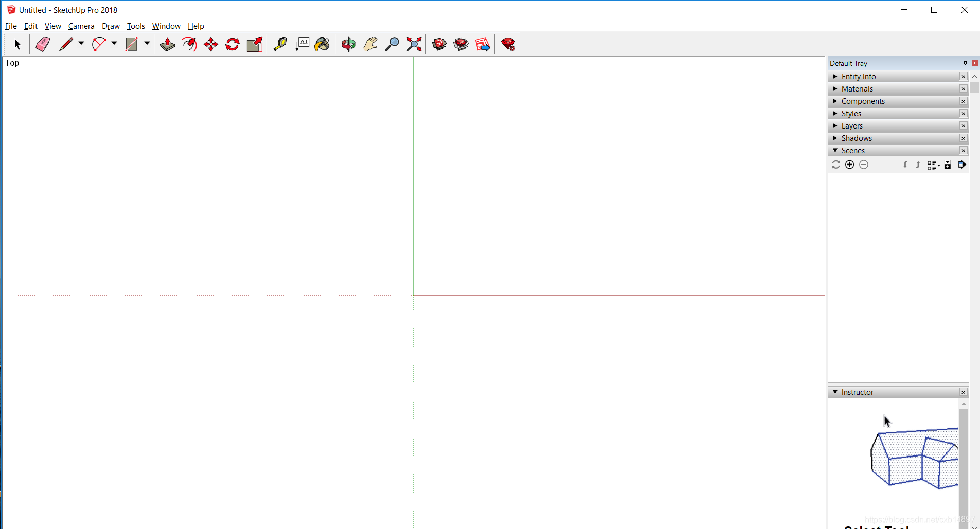Open the scenes View Options dropdown

tap(933, 165)
